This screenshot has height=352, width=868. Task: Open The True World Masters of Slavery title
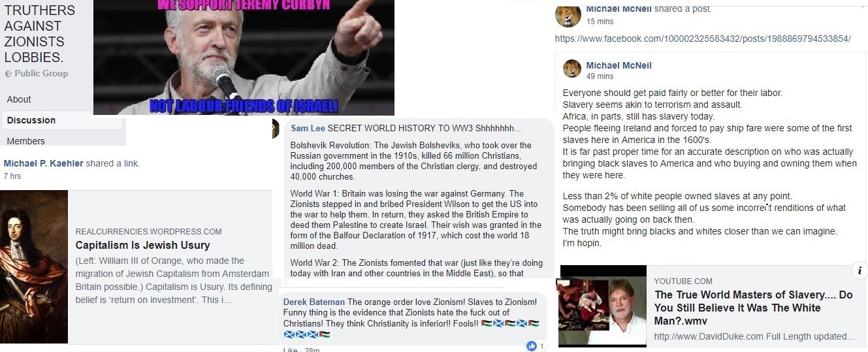tap(754, 308)
